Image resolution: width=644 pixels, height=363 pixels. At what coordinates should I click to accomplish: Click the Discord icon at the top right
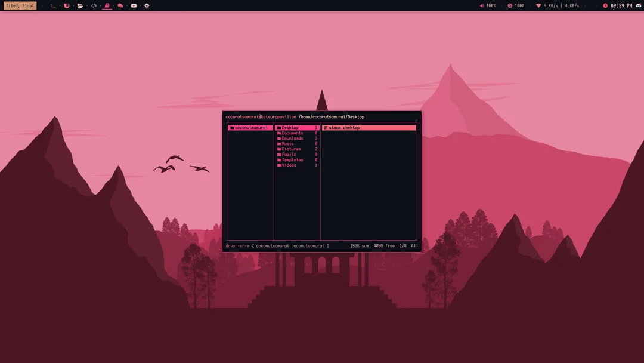click(638, 5)
